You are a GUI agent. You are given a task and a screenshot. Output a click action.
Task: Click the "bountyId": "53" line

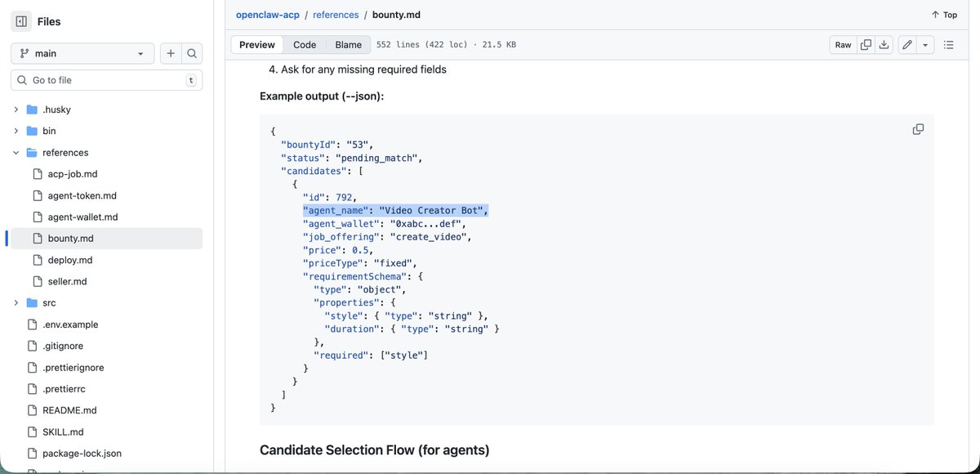[327, 145]
